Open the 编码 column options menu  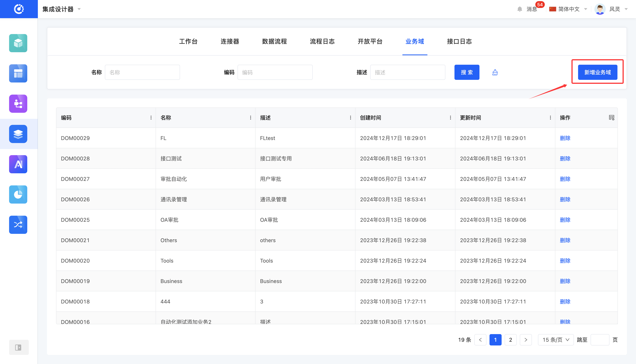(x=151, y=117)
